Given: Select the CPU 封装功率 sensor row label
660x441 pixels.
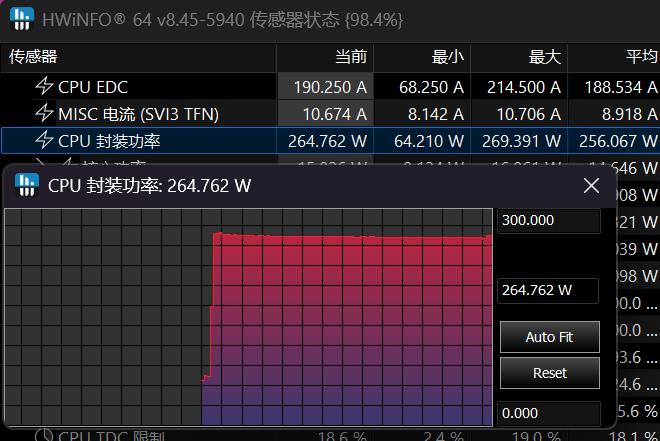Looking at the screenshot, I should tap(109, 141).
